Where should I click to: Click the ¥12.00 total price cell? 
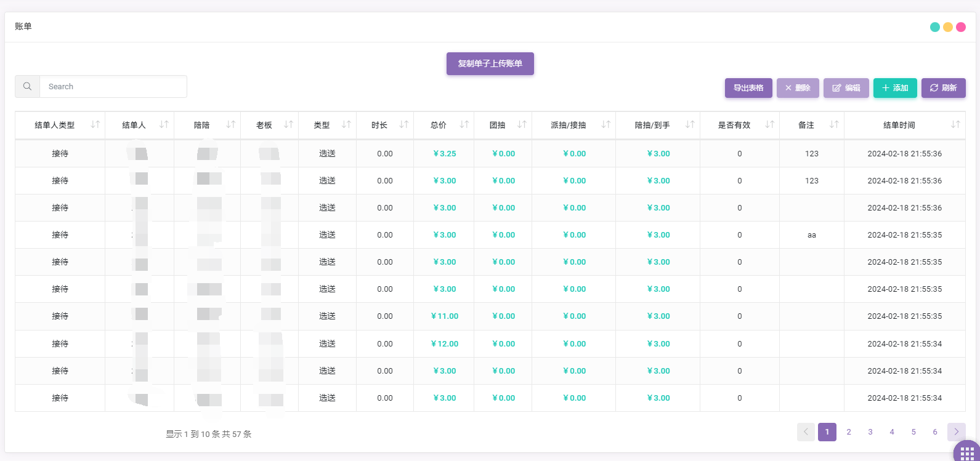(x=445, y=344)
